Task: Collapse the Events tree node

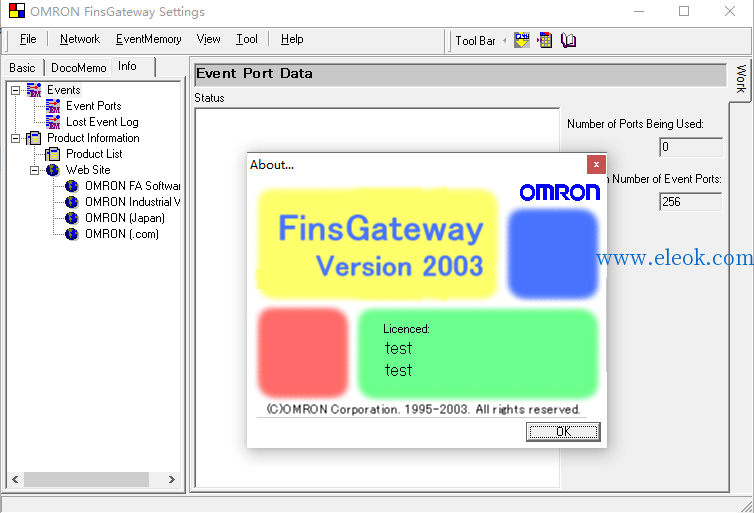Action: tap(15, 90)
